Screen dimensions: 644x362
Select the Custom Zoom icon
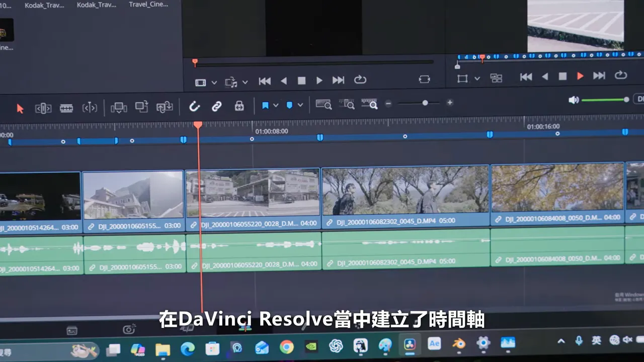[x=369, y=104]
